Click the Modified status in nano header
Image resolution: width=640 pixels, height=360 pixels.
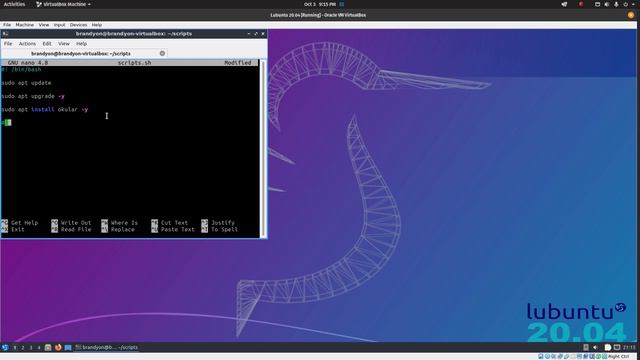click(238, 63)
